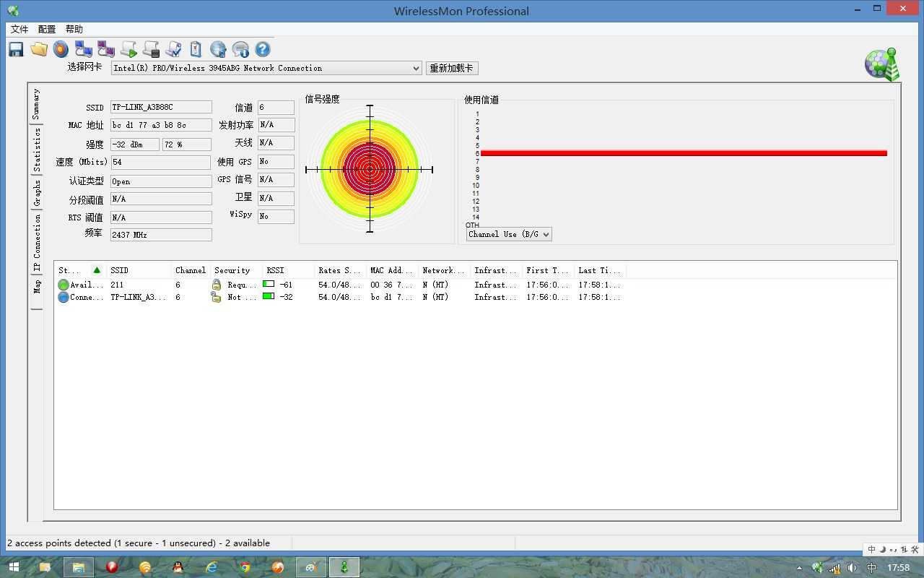The height and width of the screenshot is (578, 924).
Task: Switch to the IP Connection tab
Action: 36,243
